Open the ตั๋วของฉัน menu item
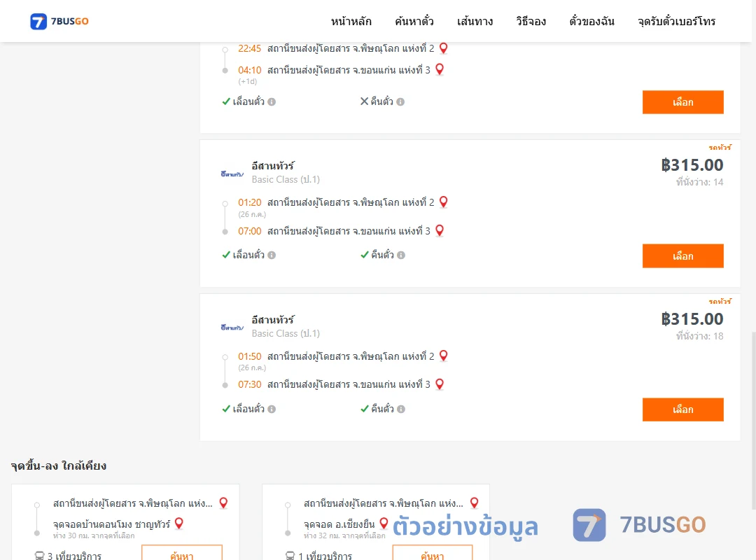The width and height of the screenshot is (756, 560). tap(591, 21)
